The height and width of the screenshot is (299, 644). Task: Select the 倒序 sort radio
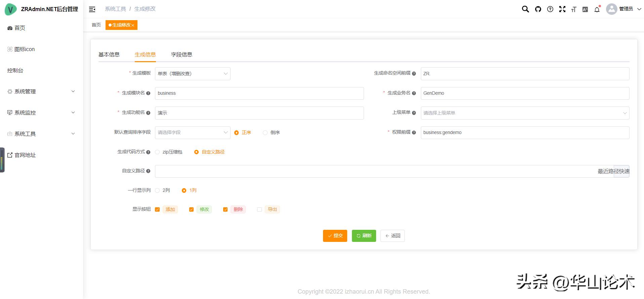tap(265, 133)
